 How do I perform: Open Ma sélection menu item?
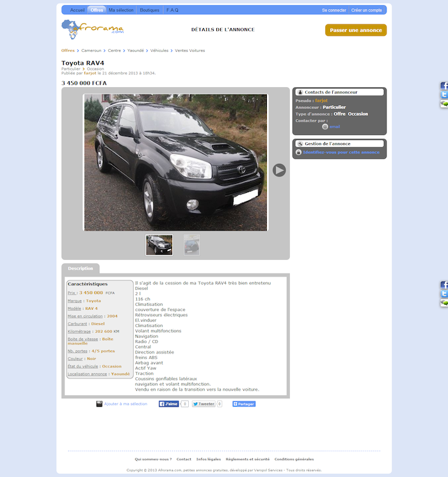pyautogui.click(x=121, y=10)
